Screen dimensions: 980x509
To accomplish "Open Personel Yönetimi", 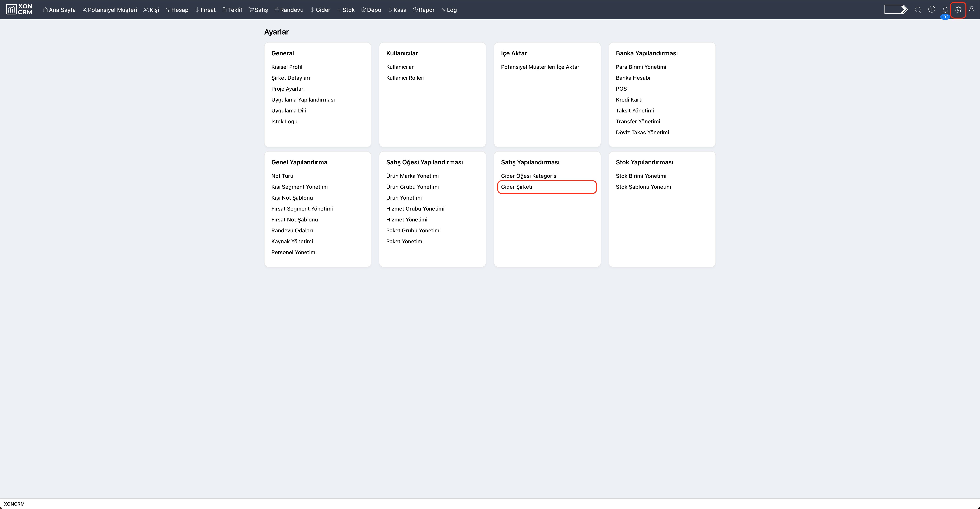I will [x=294, y=252].
